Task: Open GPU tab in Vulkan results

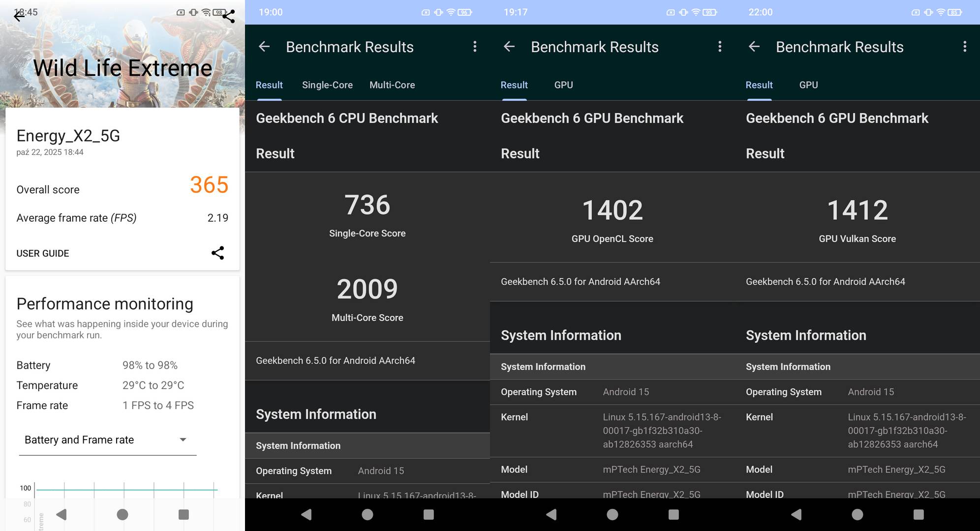Action: tap(808, 85)
